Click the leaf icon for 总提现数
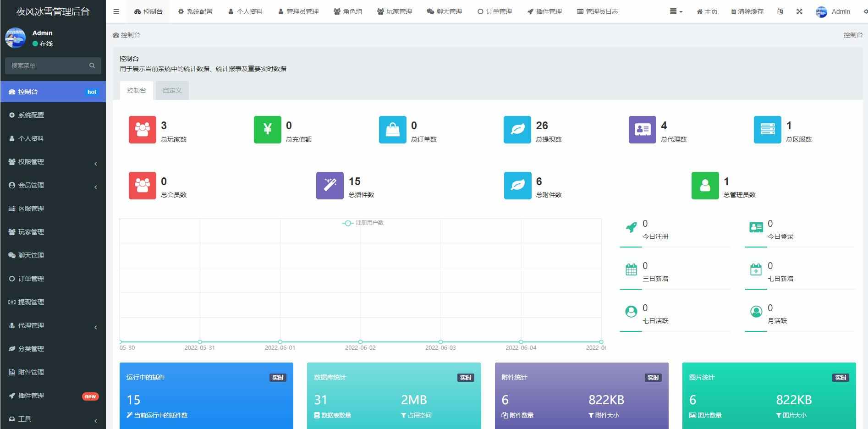 click(517, 130)
